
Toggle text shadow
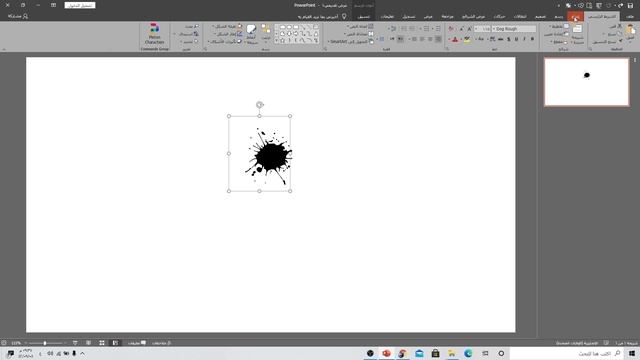point(509,39)
